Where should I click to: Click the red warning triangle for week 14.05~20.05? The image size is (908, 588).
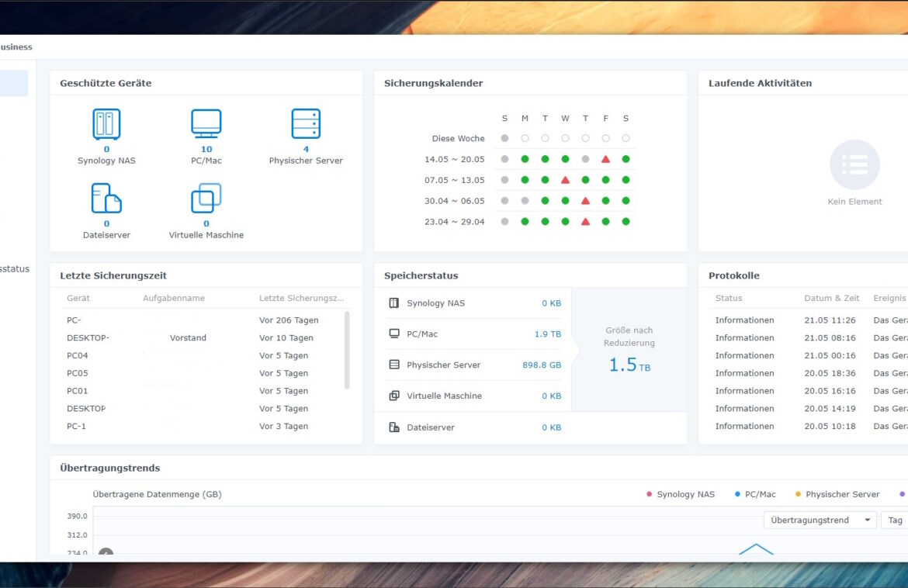605,158
